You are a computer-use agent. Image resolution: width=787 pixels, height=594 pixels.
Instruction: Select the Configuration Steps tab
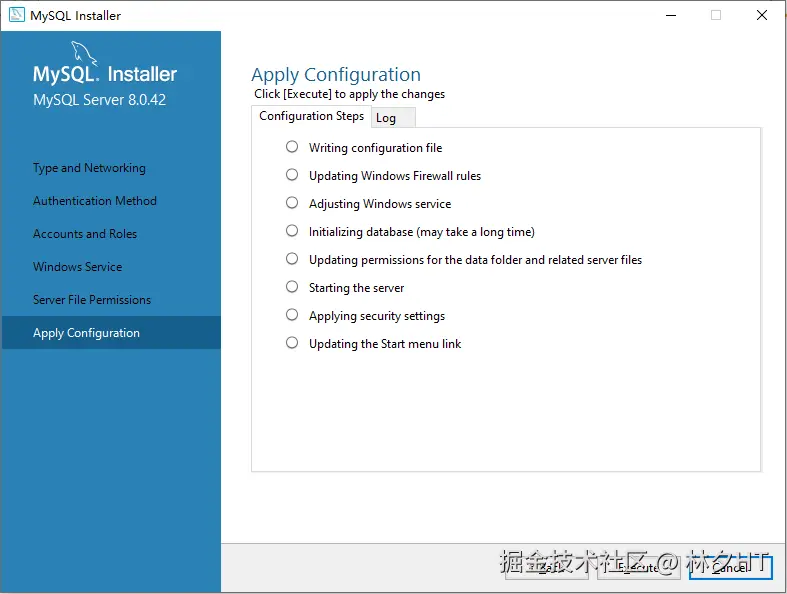tap(311, 116)
